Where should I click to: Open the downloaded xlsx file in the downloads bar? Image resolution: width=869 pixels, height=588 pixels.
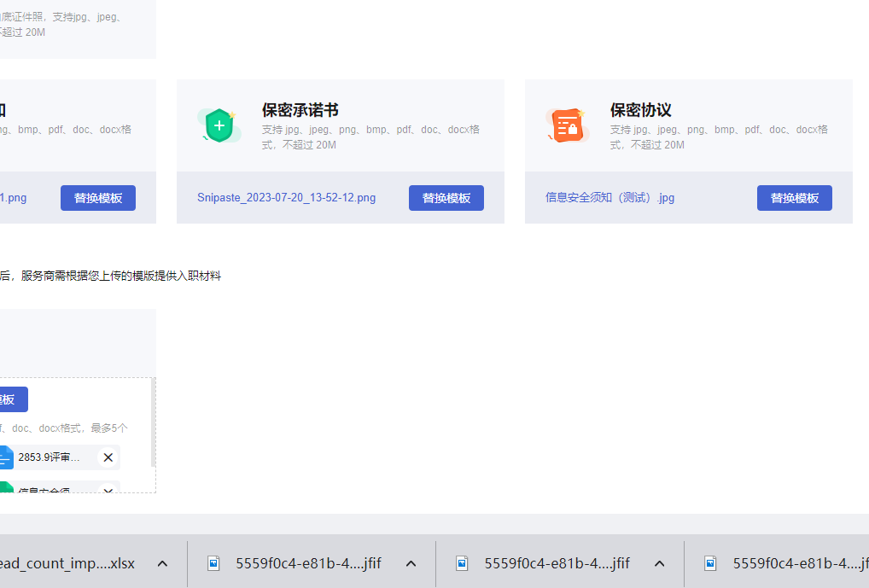tap(68, 563)
